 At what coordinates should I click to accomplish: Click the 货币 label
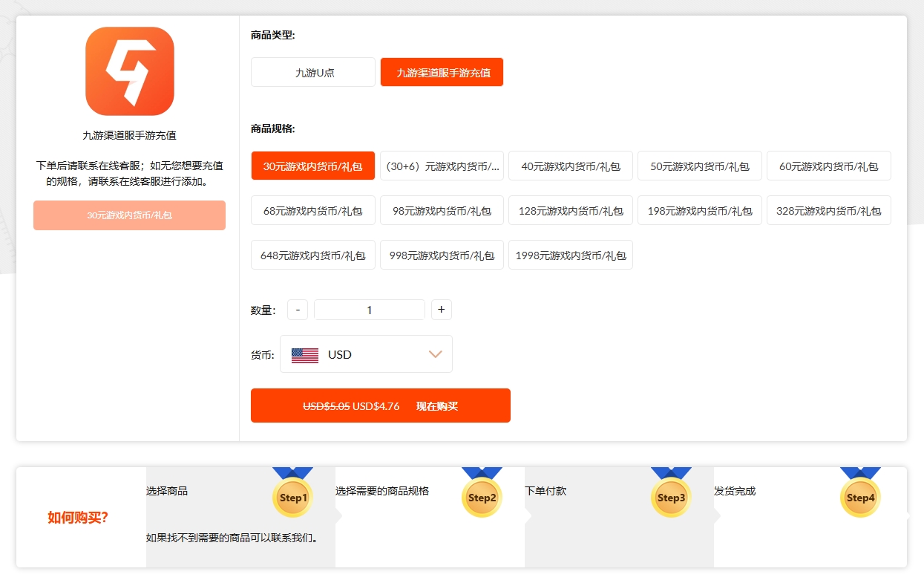click(263, 355)
